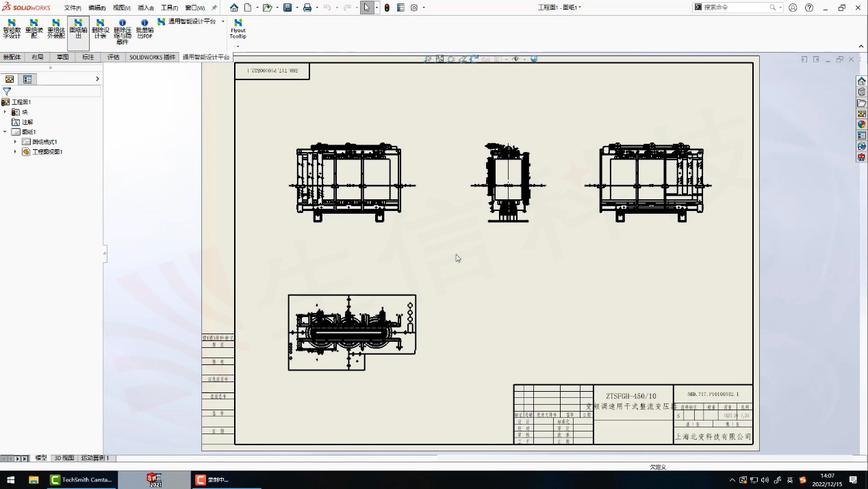Switch to FeatureManager design tree tab
Viewport: 868px width, 489px height.
(10, 79)
